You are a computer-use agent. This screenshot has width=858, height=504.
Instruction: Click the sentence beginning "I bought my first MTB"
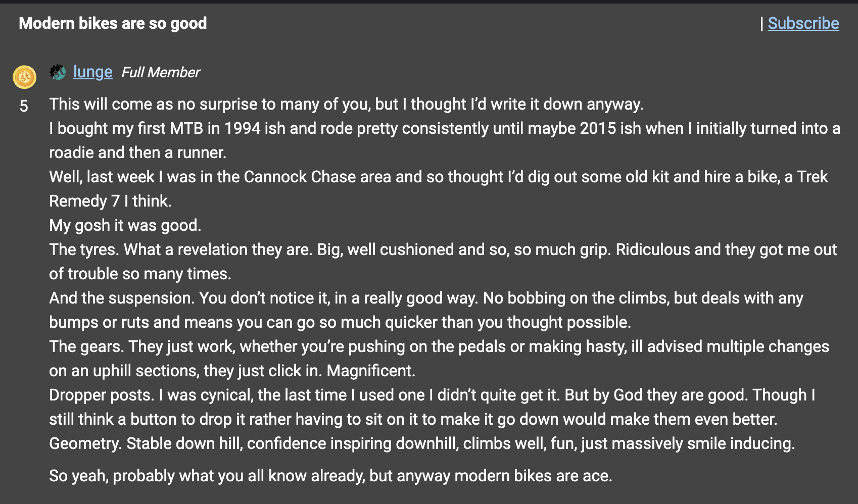click(x=445, y=128)
